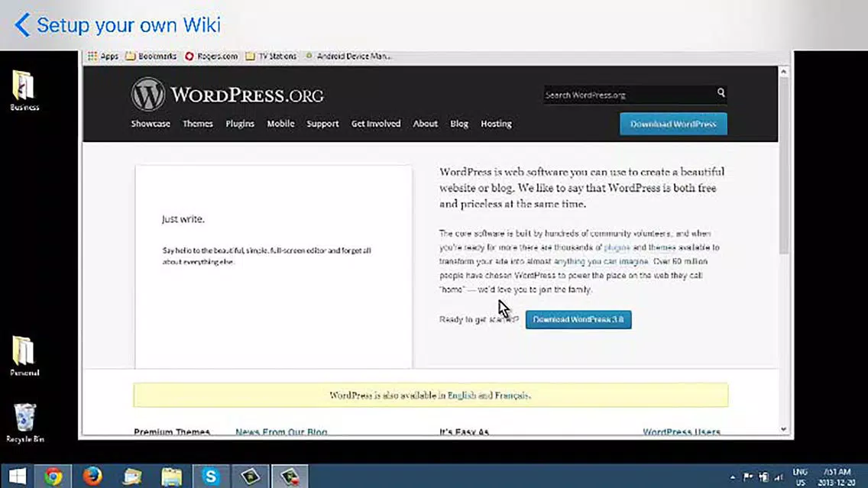Open the Plugins menu item

(x=240, y=124)
